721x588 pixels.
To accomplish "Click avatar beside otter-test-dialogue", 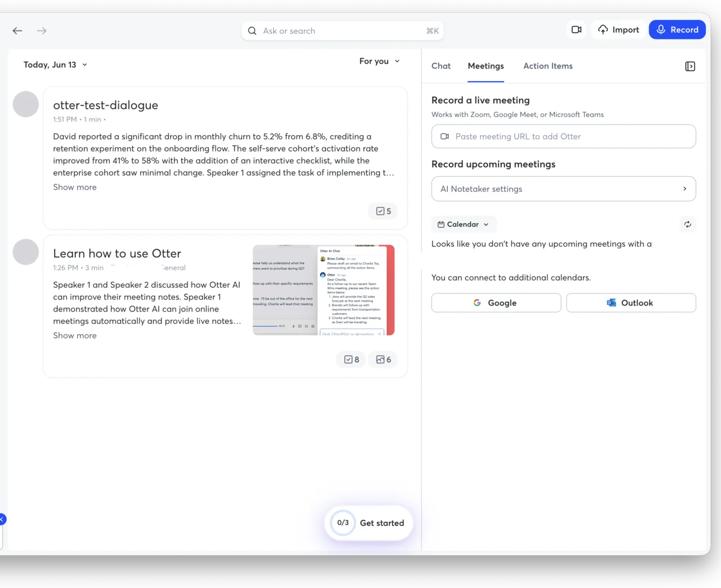I will click(26, 104).
